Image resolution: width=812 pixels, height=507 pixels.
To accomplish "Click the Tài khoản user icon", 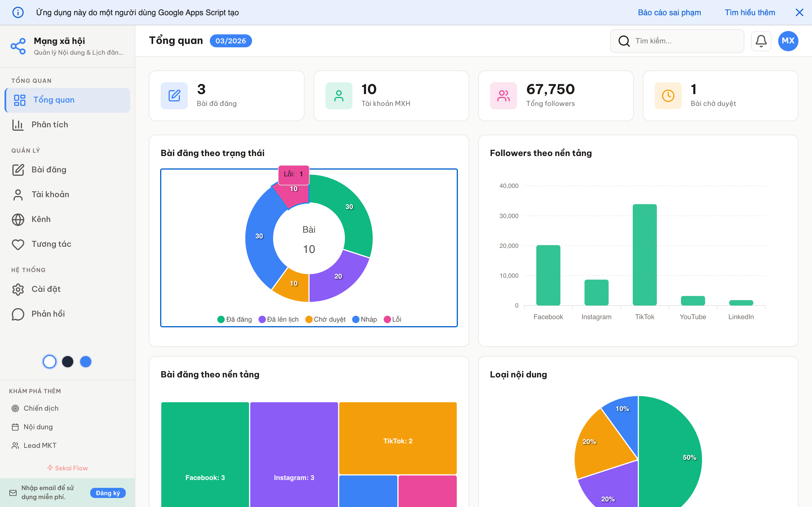I will 18,194.
